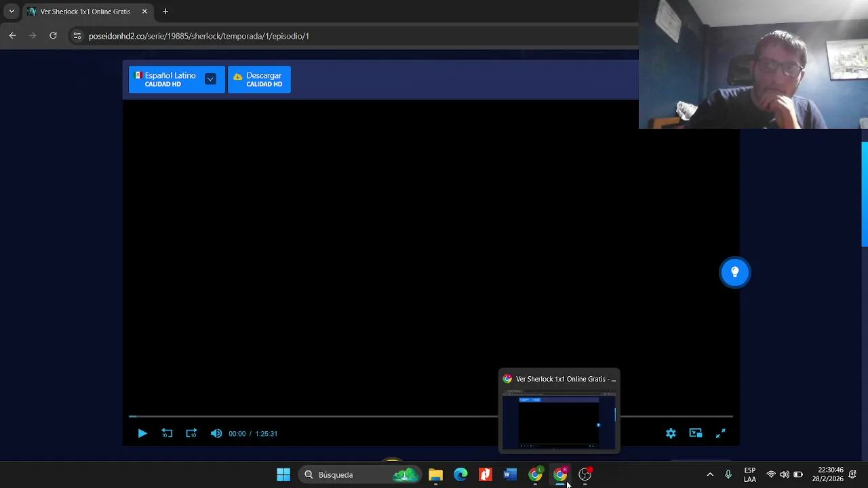
Task: Reload the poseidonhd2 page
Action: coord(53,36)
